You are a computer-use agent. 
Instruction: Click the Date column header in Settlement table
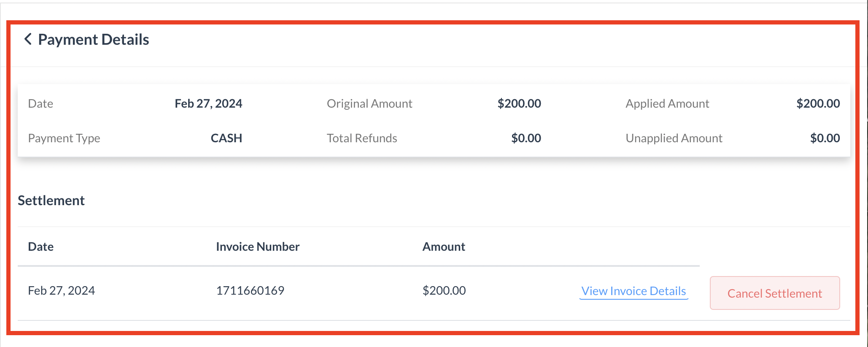(x=40, y=247)
